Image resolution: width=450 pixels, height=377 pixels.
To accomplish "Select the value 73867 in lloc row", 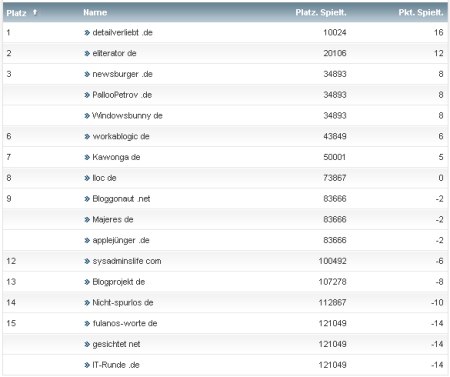I will (335, 178).
